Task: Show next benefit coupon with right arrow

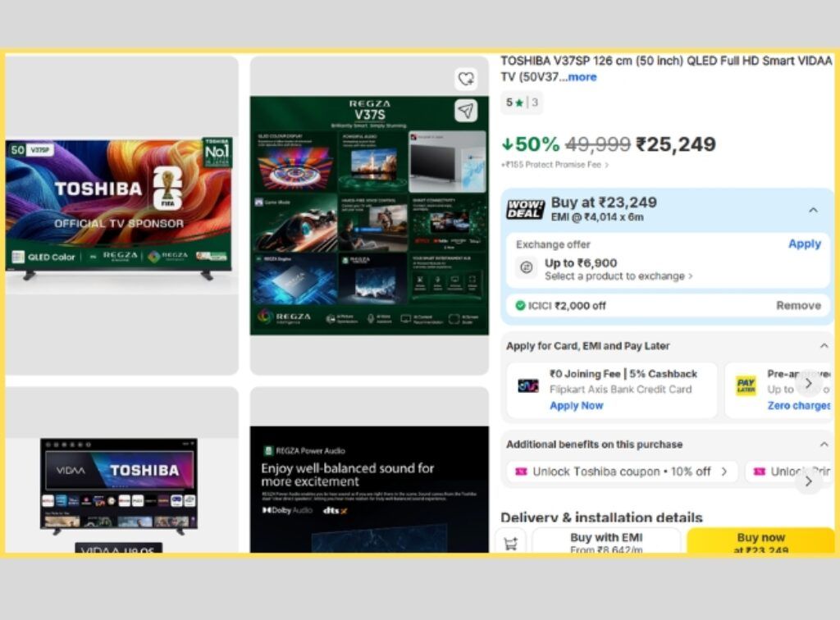Action: (x=808, y=481)
